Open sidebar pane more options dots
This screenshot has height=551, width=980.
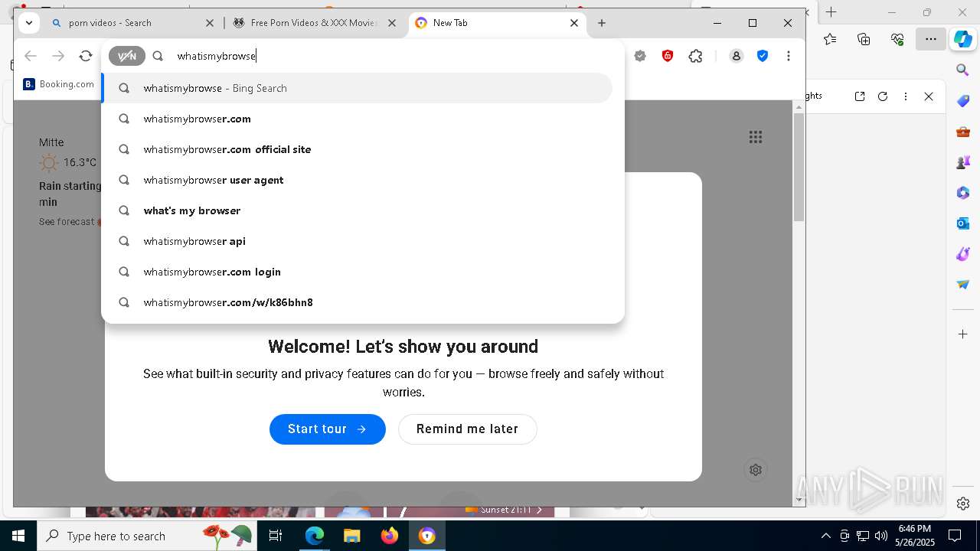click(x=906, y=96)
